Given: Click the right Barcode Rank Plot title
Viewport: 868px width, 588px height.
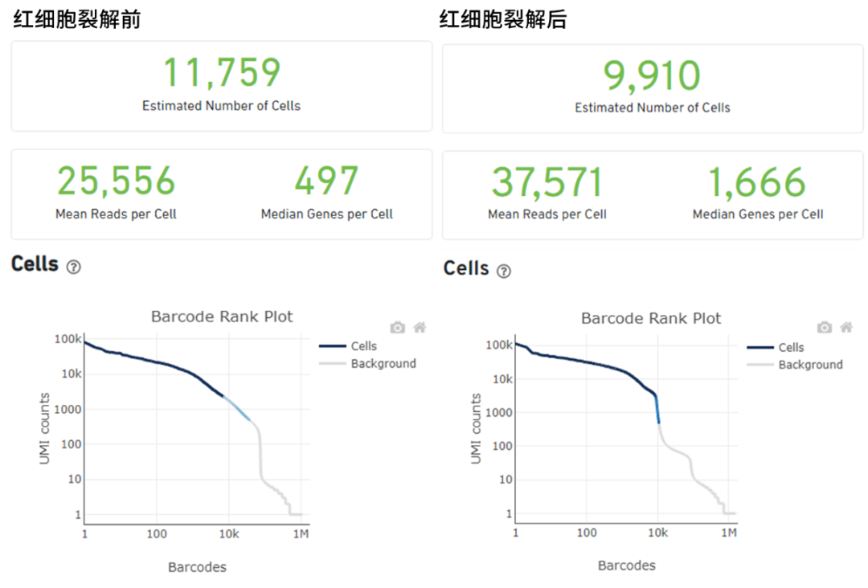Looking at the screenshot, I should (651, 318).
